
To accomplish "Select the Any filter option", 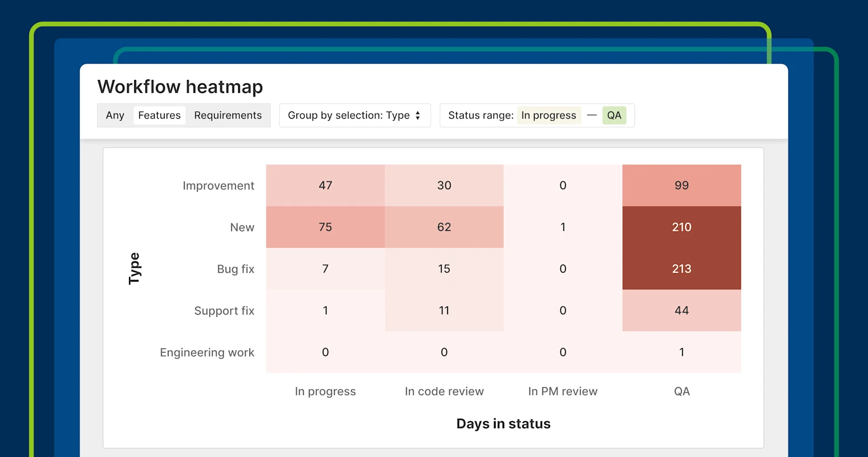I will click(115, 115).
